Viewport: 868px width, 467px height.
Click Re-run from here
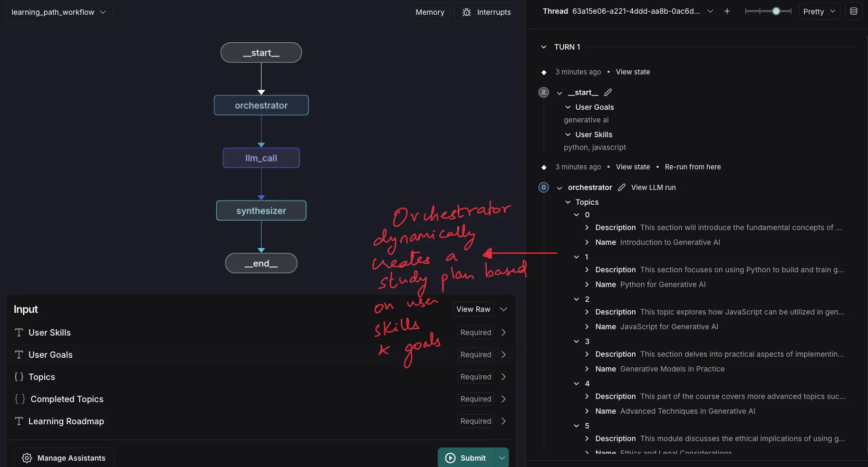pyautogui.click(x=693, y=167)
